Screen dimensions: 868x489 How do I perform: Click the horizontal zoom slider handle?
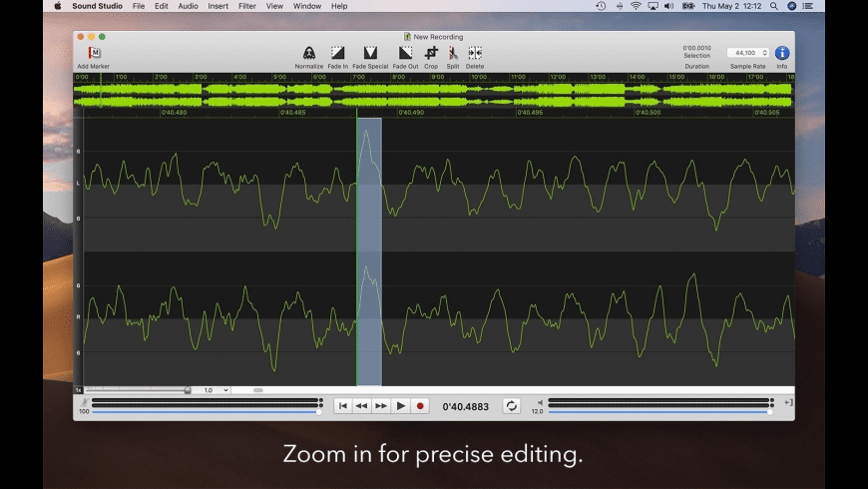[x=188, y=390]
